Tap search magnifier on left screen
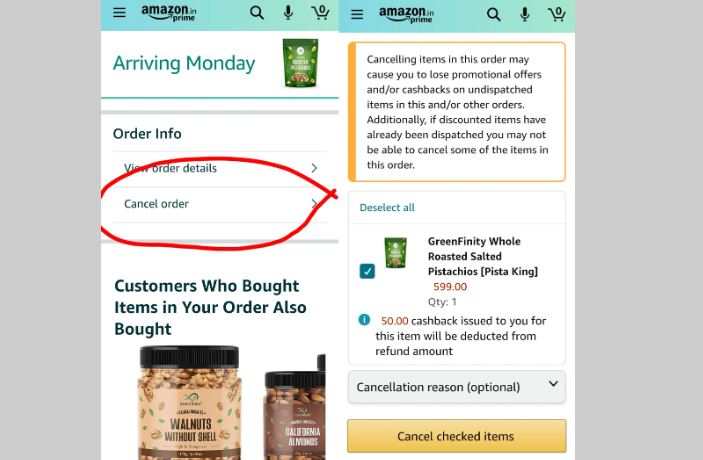 [x=257, y=13]
